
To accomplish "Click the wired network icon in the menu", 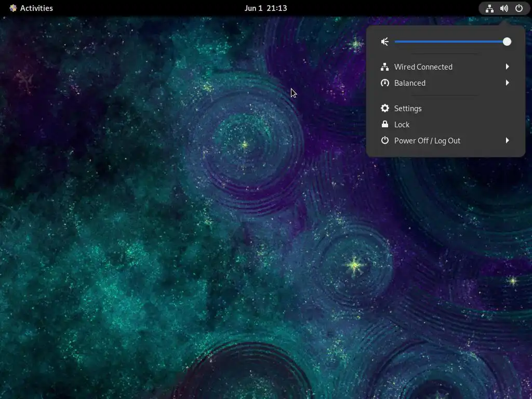I will pos(385,67).
